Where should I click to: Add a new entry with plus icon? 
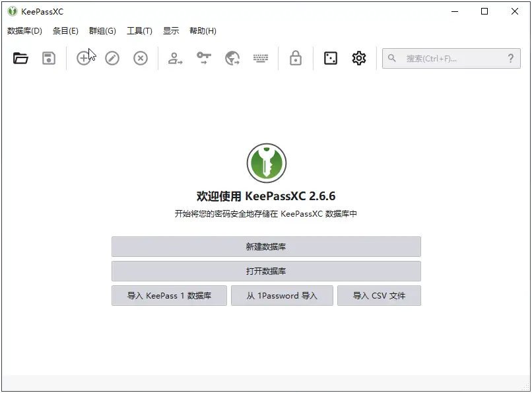click(x=83, y=58)
